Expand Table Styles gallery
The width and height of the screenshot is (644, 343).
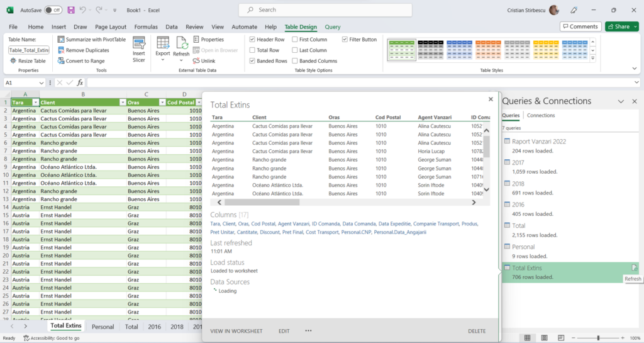(x=592, y=59)
